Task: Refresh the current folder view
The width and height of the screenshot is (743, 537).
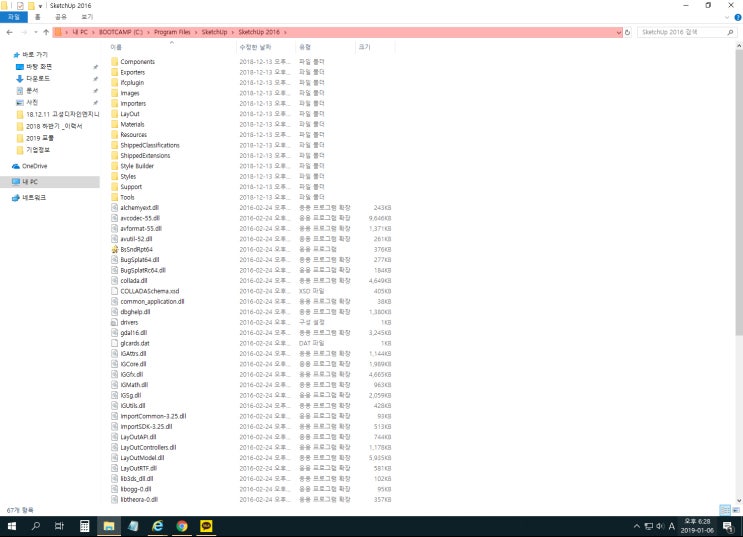Action: coord(627,32)
